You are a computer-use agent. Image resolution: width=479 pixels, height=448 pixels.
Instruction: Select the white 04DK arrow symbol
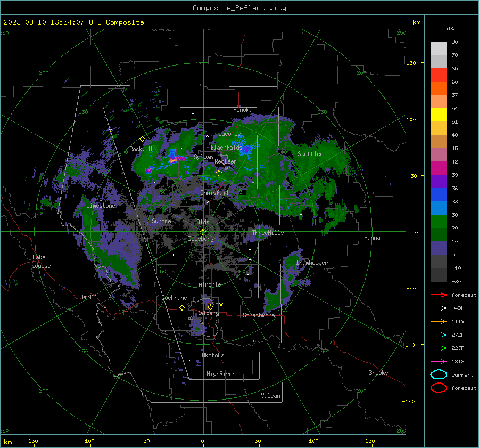[439, 308]
